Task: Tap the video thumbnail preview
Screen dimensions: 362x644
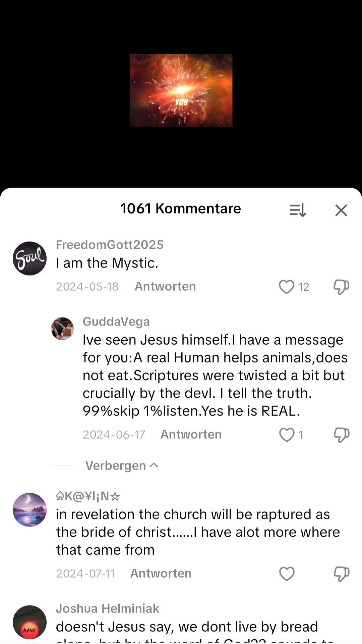Action: tap(181, 90)
